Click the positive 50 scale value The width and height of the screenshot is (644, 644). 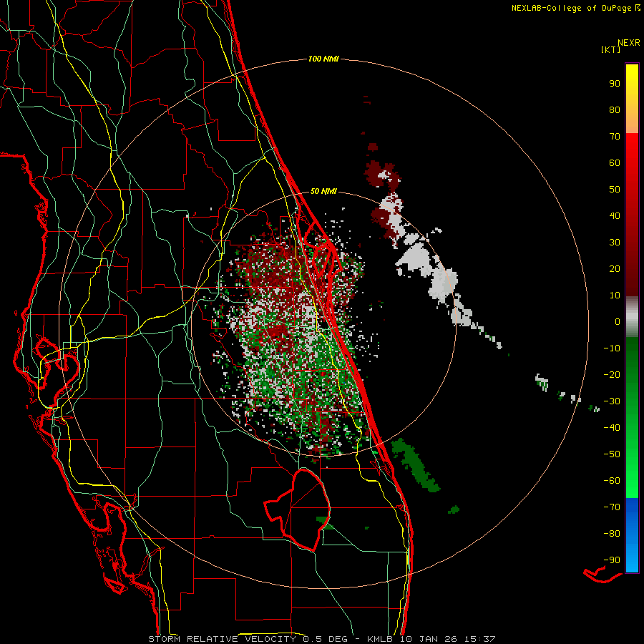[615, 190]
